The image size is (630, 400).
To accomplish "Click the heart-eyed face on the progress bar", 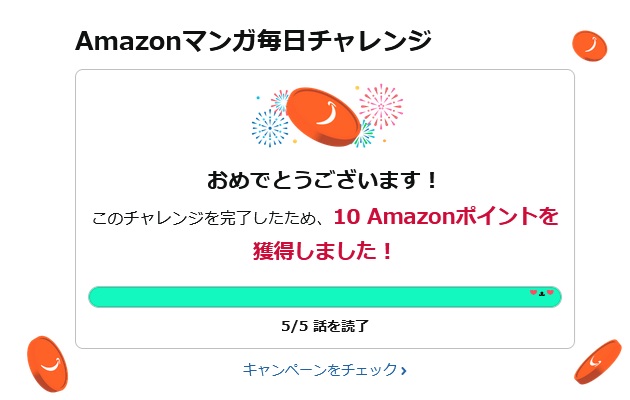I will [541, 294].
